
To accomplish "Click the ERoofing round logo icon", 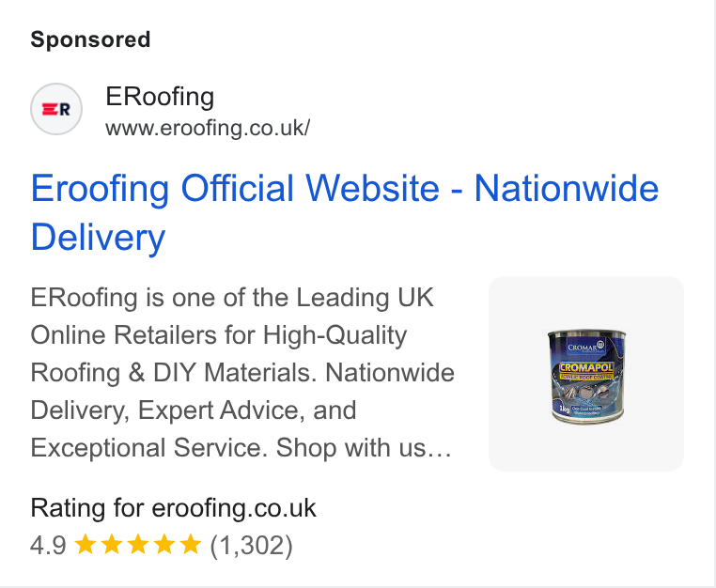I will click(x=56, y=109).
